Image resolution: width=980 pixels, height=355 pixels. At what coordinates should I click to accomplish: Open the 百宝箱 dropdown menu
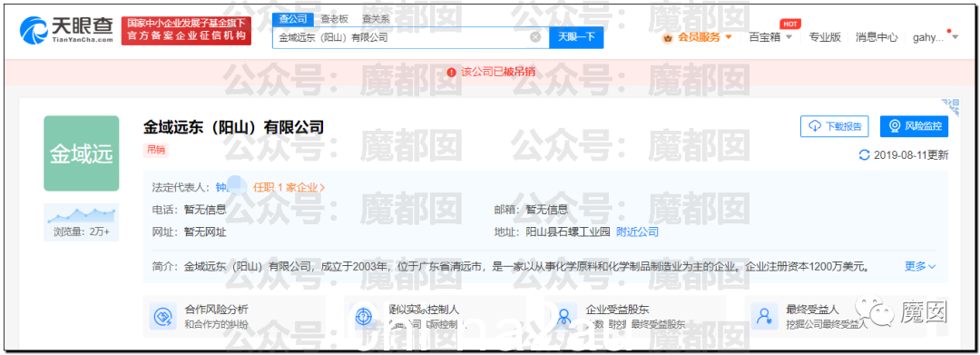click(770, 37)
